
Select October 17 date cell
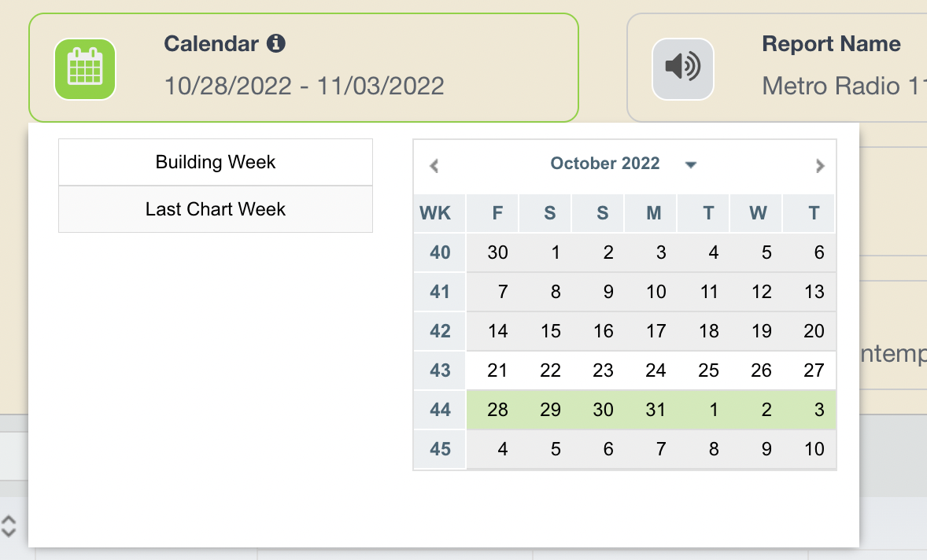[x=656, y=331]
